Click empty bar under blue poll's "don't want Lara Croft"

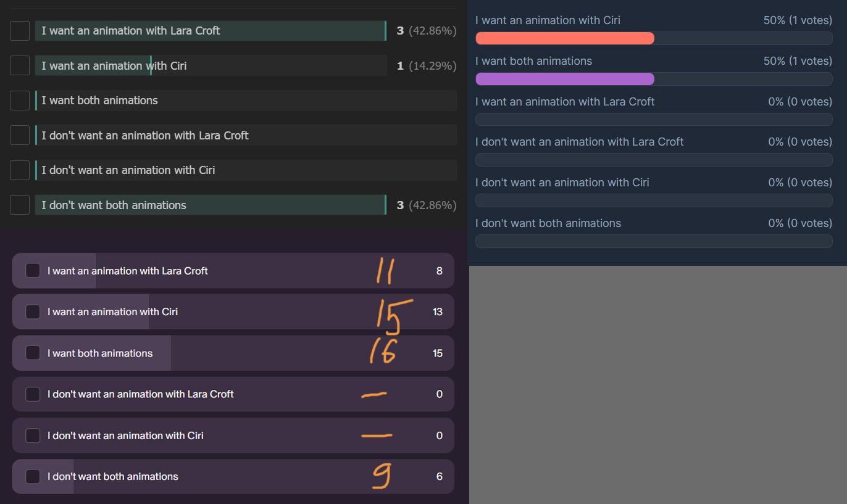(x=654, y=160)
